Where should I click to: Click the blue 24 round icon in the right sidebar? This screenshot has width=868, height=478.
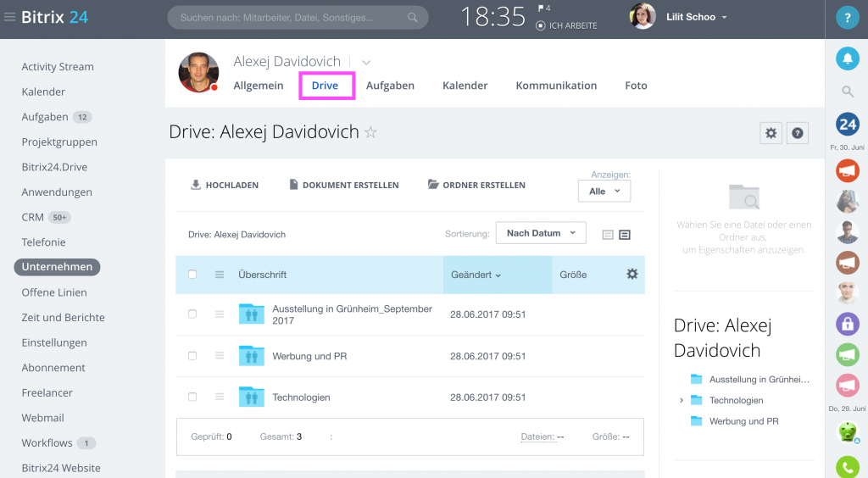(847, 125)
